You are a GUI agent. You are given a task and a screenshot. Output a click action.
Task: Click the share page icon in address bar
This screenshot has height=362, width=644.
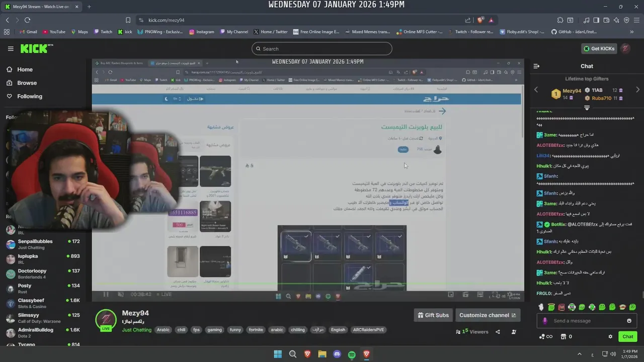pos(468,20)
